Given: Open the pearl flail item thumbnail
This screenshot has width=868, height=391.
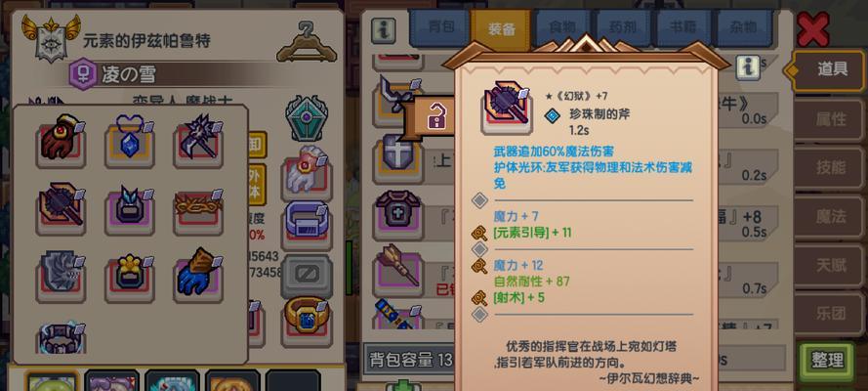Looking at the screenshot, I should pyautogui.click(x=507, y=109).
